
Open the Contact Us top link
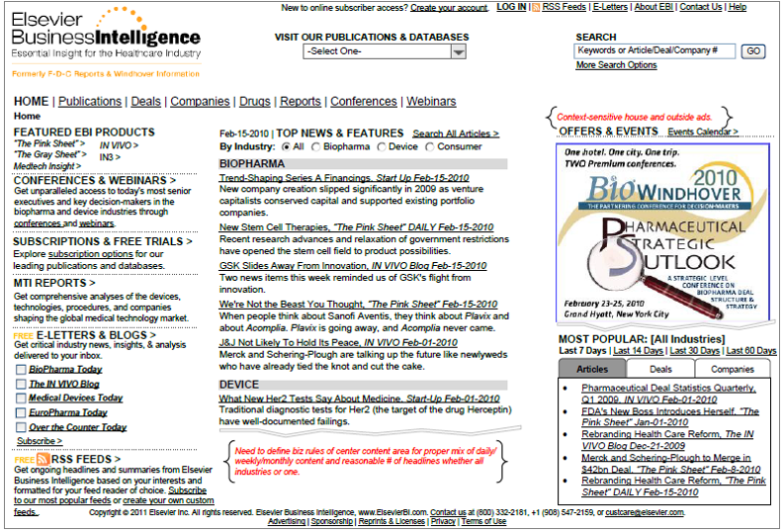coord(701,8)
